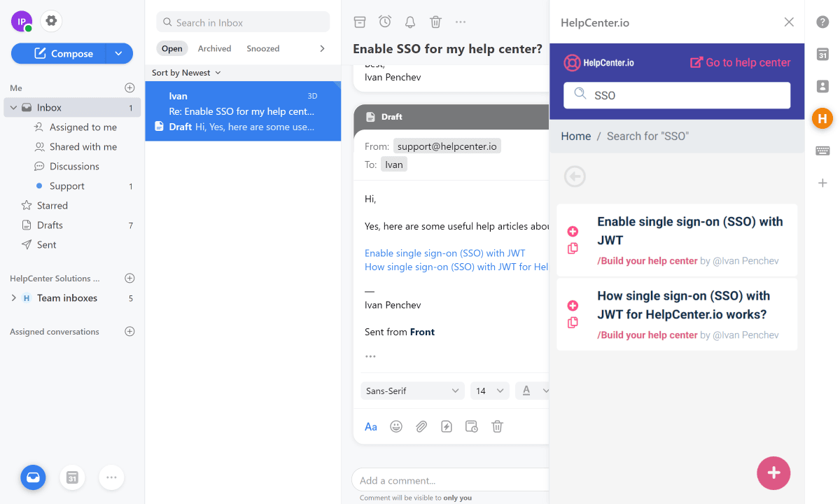This screenshot has width=840, height=504.
Task: Insert How single sign-on article with plus
Action: click(x=573, y=306)
